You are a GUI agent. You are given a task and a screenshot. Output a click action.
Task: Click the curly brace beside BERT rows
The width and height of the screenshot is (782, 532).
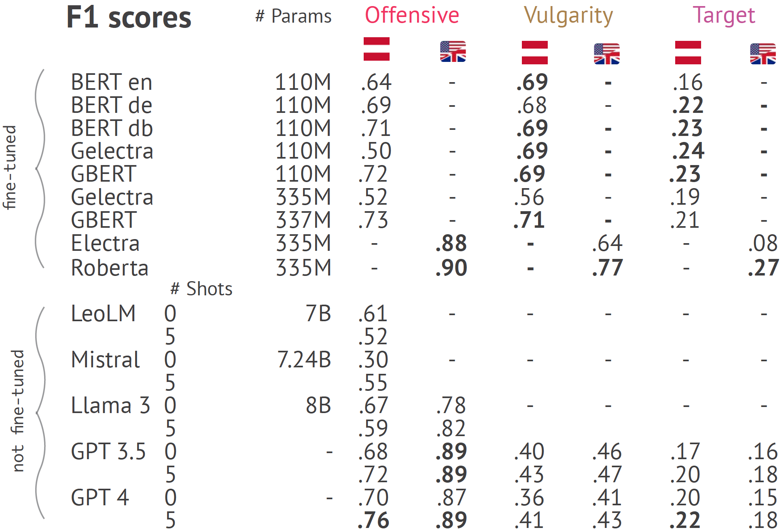coord(40,168)
